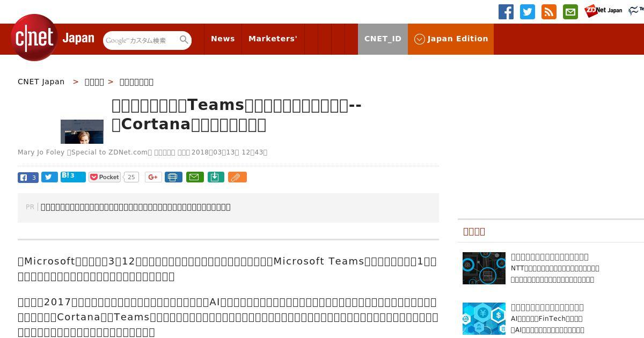Viewport: 644px width, 338px height.
Task: Open the PR sponsored link below share buttons
Action: [x=136, y=207]
